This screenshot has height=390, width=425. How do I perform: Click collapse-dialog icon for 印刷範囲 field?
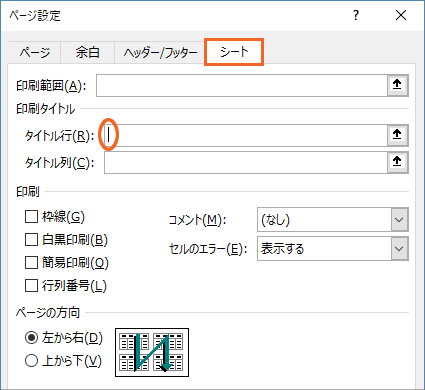point(397,85)
